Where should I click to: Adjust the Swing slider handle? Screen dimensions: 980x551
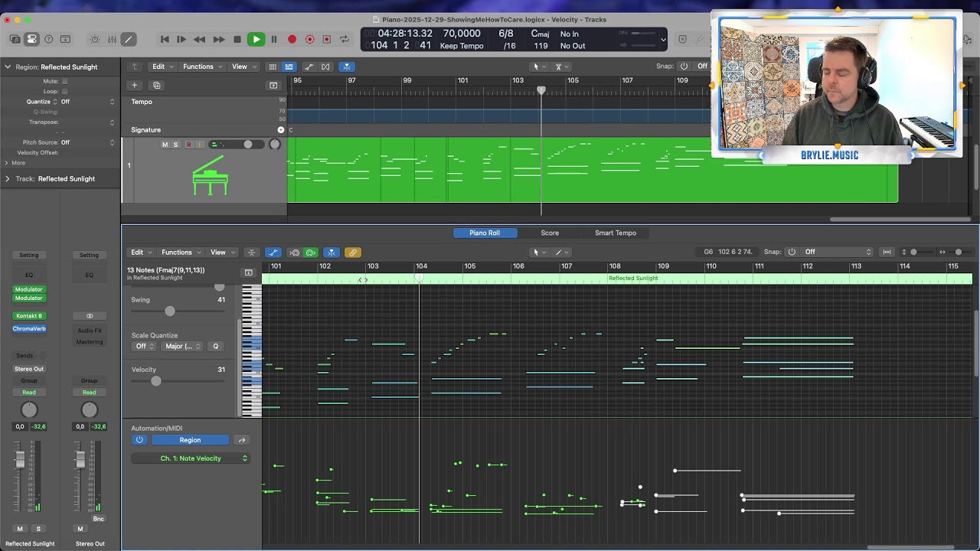point(169,311)
